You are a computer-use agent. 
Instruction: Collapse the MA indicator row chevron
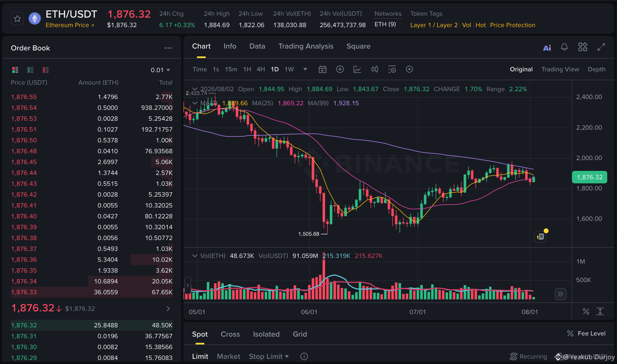(x=195, y=103)
